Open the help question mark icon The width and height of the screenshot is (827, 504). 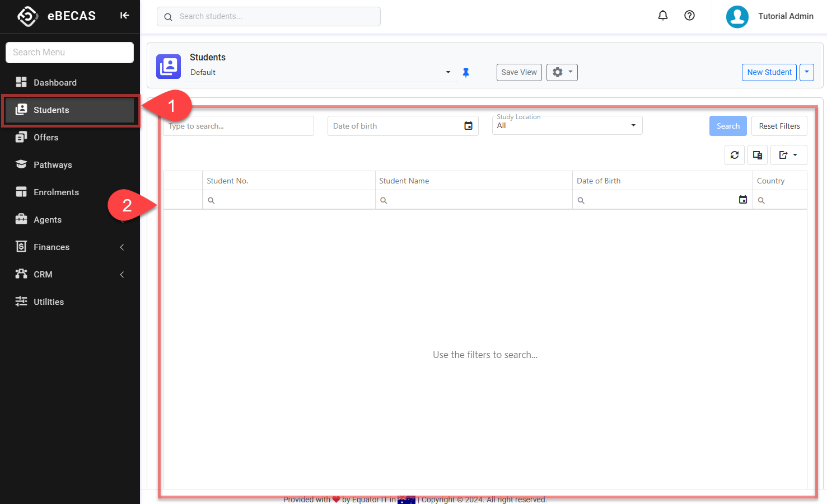[689, 16]
